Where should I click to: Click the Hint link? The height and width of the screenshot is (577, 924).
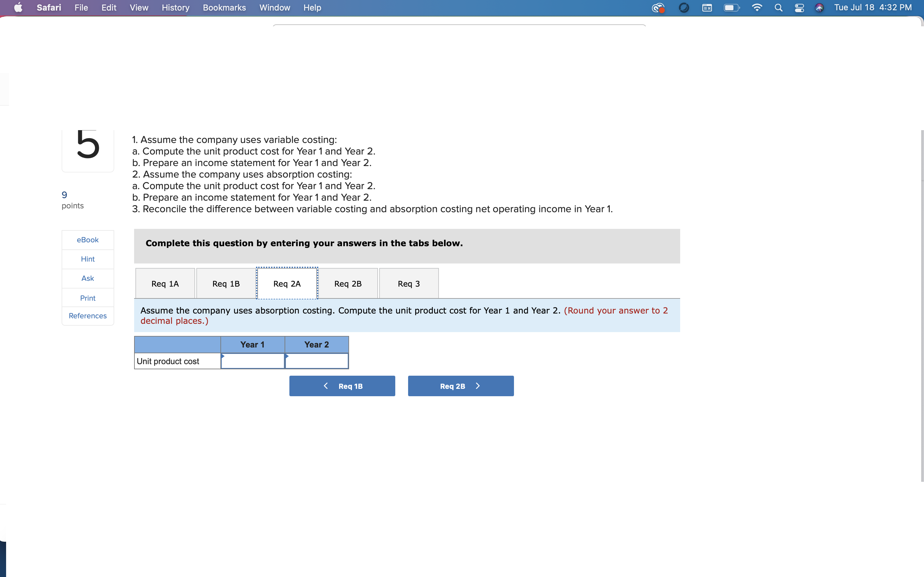tap(88, 259)
